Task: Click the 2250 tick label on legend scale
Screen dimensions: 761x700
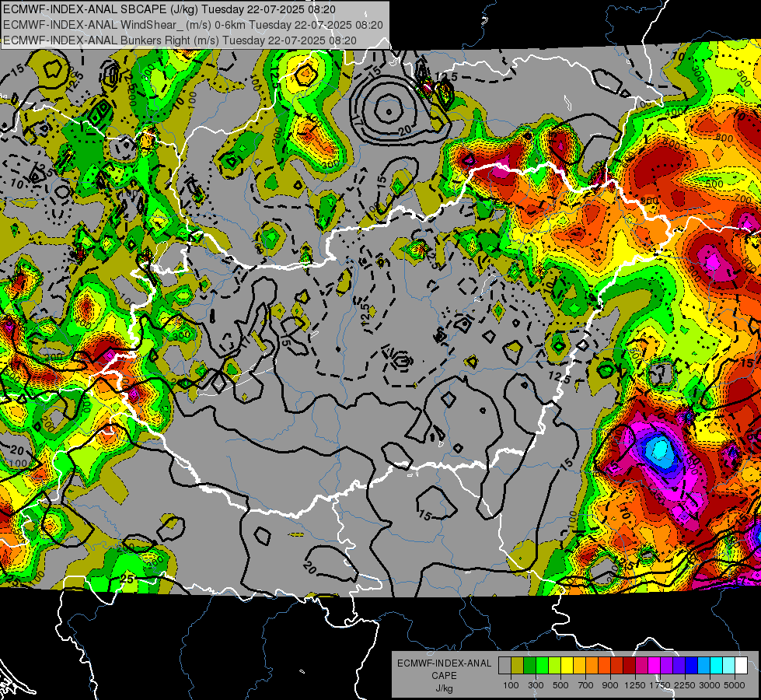Action: coord(685,685)
